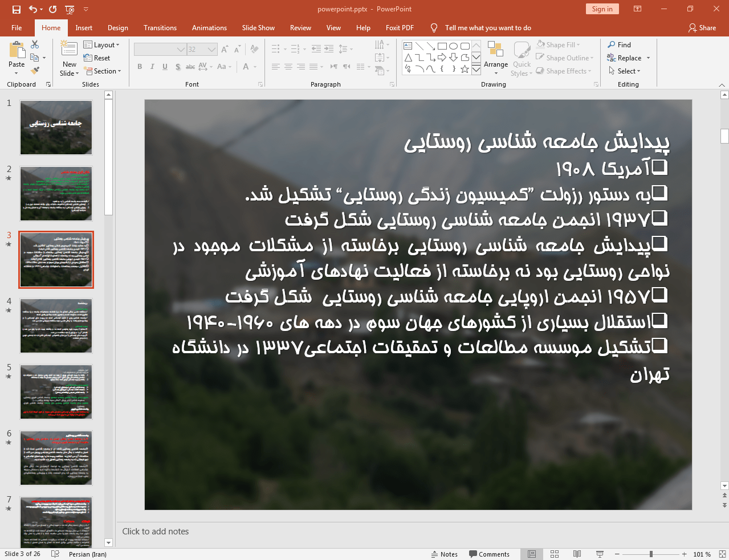The width and height of the screenshot is (729, 560).
Task: Switch to Slide Sorter view icon
Action: tap(555, 554)
